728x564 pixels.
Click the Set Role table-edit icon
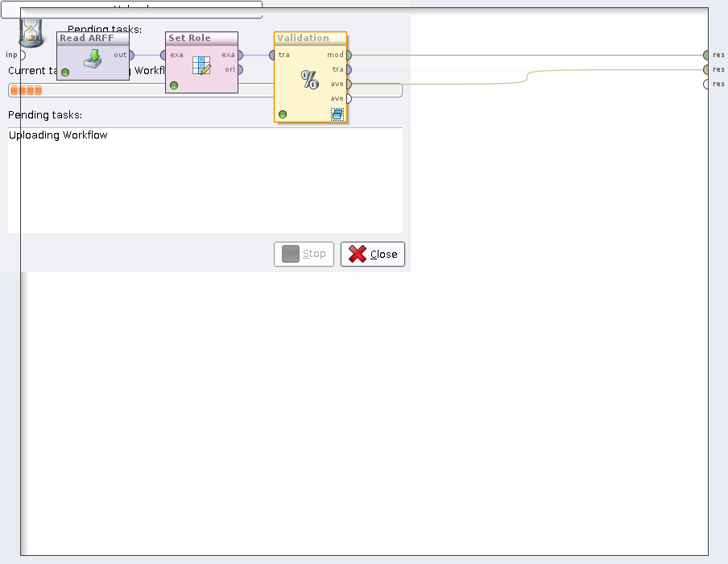click(201, 65)
